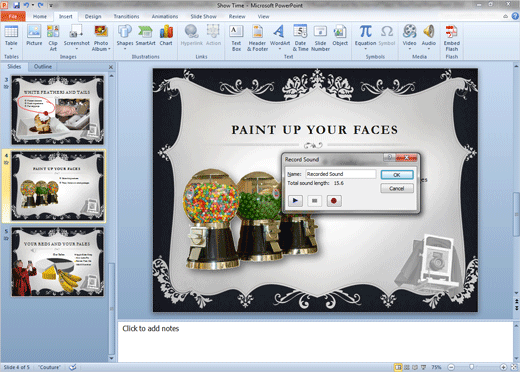This screenshot has width=520, height=372.
Task: Click the Embed Flash icon
Action: [x=452, y=37]
